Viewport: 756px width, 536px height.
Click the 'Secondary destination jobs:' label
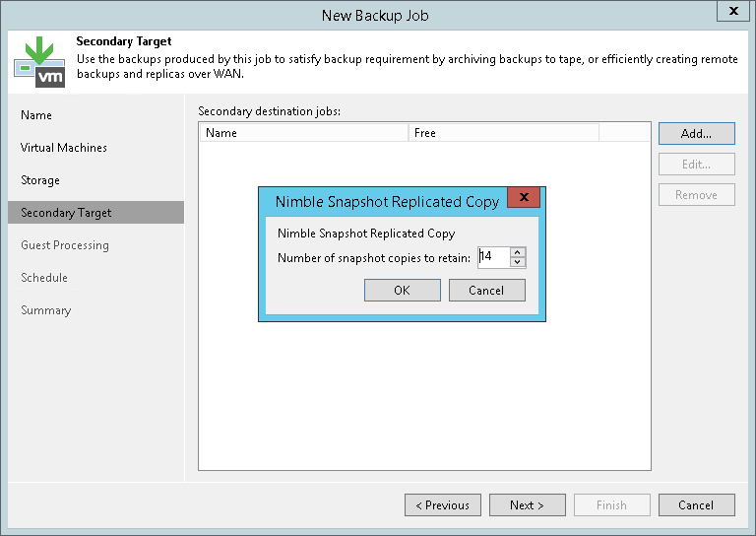click(x=269, y=111)
